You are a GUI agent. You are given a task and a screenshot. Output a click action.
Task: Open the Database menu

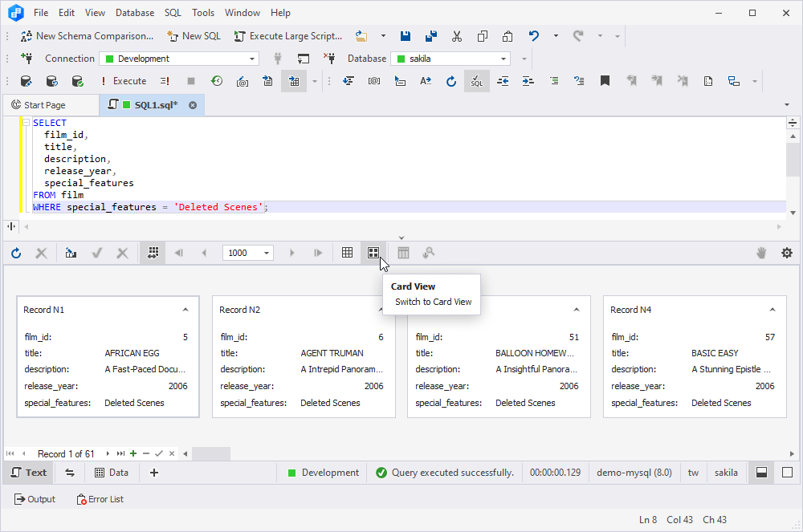(135, 13)
